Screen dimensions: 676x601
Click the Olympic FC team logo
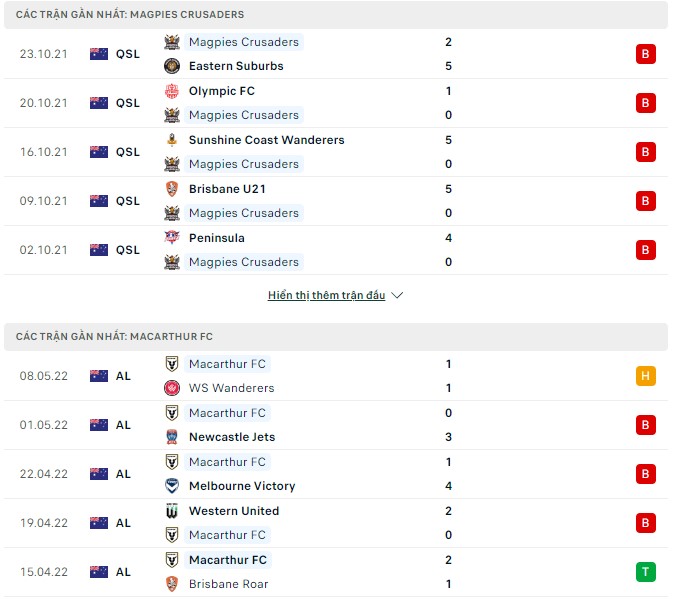[x=172, y=91]
